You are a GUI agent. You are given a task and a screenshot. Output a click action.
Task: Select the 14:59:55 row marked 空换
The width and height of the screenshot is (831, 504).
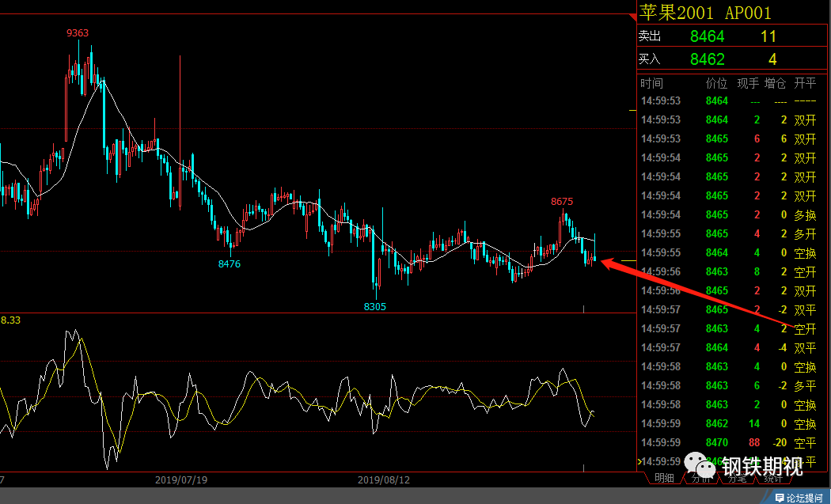pyautogui.click(x=729, y=253)
